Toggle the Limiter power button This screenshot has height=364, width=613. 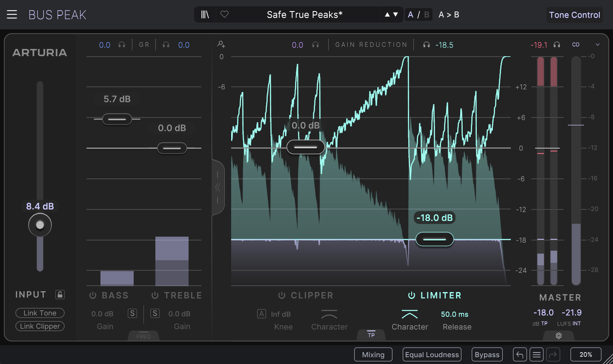[411, 295]
